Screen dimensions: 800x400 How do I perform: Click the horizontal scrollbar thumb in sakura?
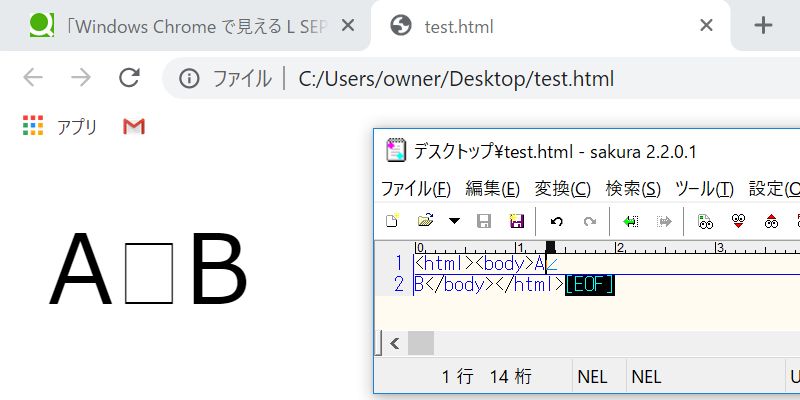(421, 343)
